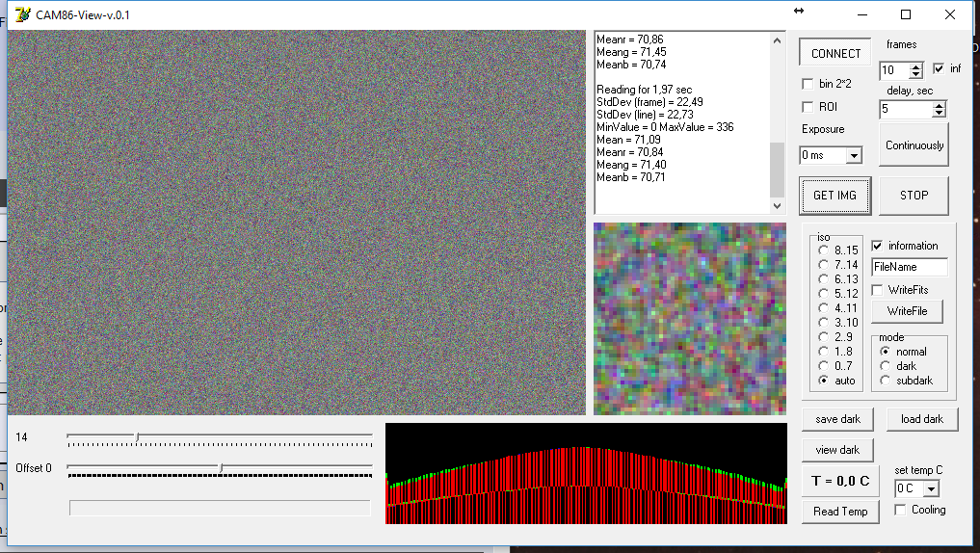This screenshot has width=980, height=553.
Task: Uncheck the information checkbox
Action: pos(877,246)
